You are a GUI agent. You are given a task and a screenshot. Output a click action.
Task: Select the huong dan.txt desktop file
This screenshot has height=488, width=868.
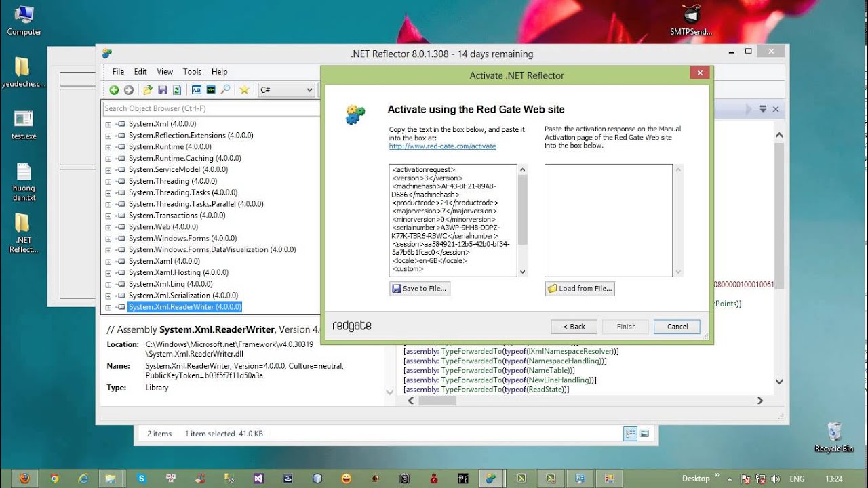[24, 182]
